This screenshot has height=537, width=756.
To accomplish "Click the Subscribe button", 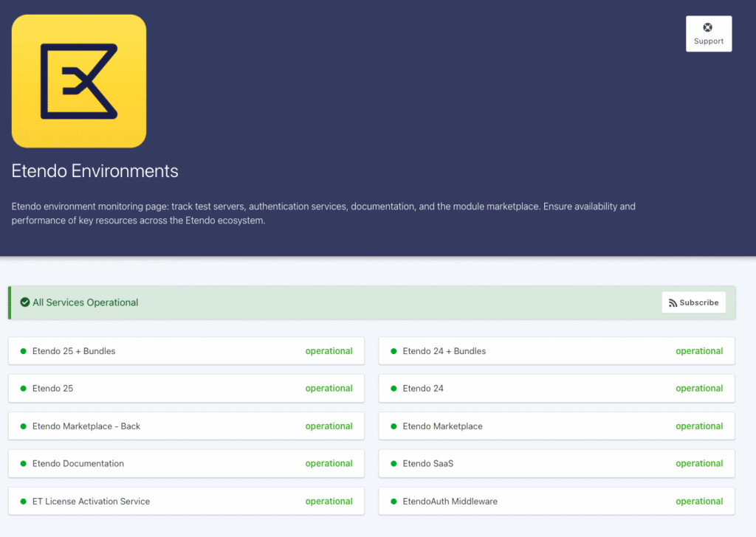I will point(694,302).
